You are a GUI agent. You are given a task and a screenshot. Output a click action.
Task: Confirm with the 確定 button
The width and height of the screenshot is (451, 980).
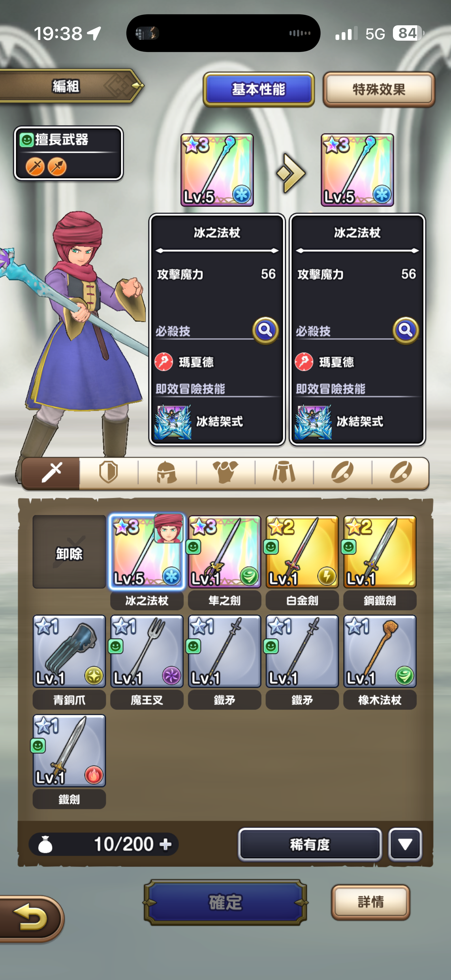[225, 902]
